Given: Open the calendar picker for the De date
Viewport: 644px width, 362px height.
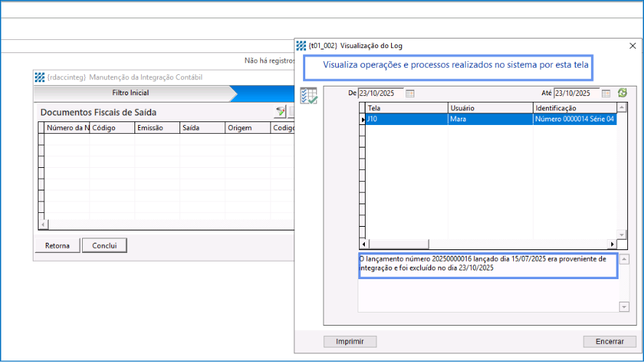Looking at the screenshot, I should (409, 93).
